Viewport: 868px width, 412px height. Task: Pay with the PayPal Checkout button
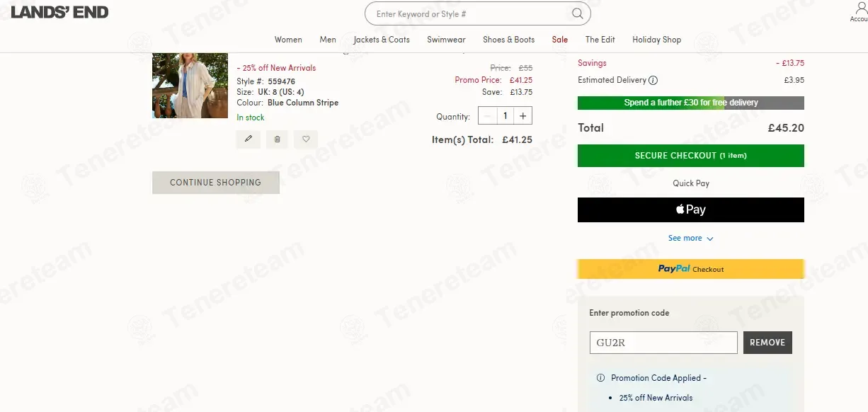pos(691,269)
